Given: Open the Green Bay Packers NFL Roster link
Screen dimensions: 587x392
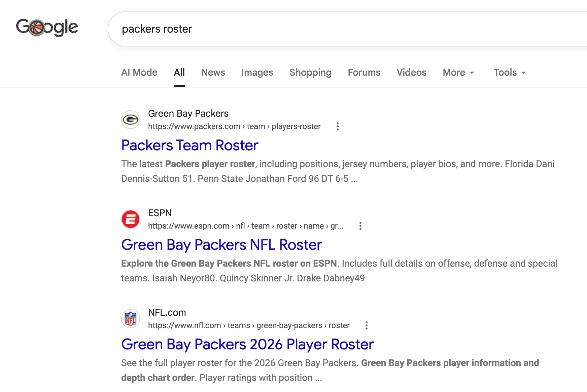Looking at the screenshot, I should tap(221, 245).
